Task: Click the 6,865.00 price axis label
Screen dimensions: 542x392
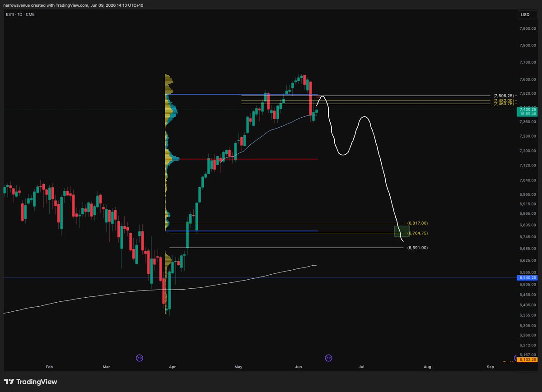Action: pyautogui.click(x=528, y=213)
